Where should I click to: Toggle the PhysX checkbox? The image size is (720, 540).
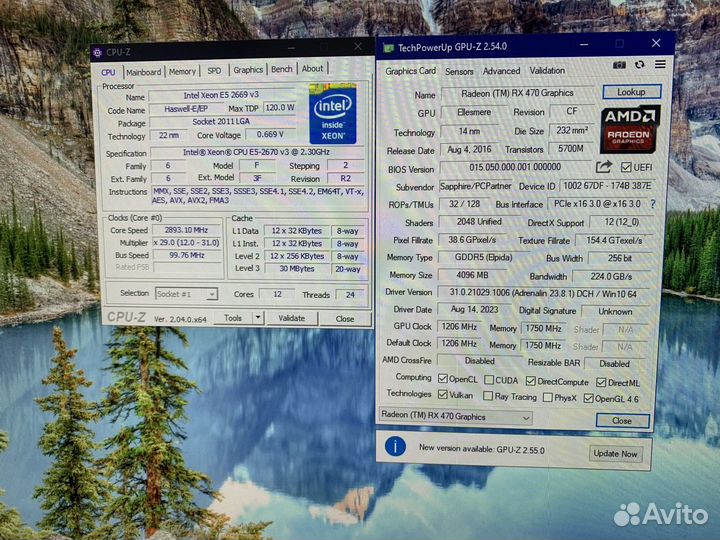[547, 397]
